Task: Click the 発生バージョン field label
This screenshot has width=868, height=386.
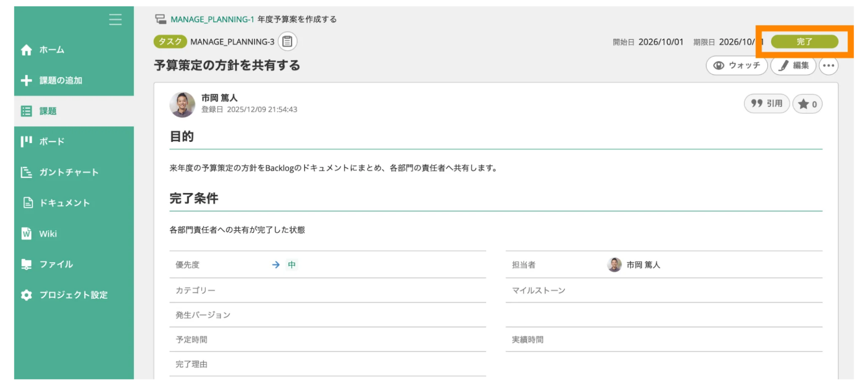Action: [x=203, y=315]
